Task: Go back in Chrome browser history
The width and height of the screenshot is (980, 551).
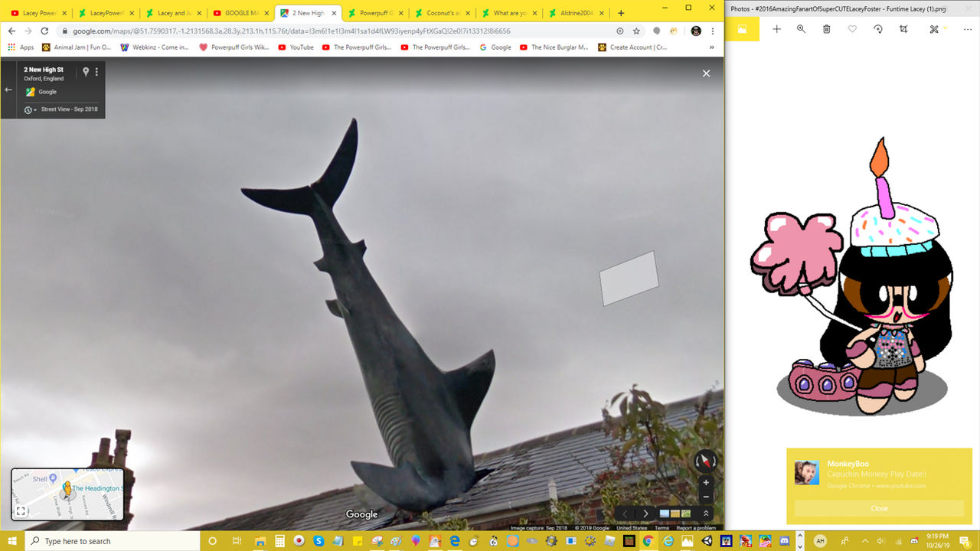Action: [x=11, y=31]
